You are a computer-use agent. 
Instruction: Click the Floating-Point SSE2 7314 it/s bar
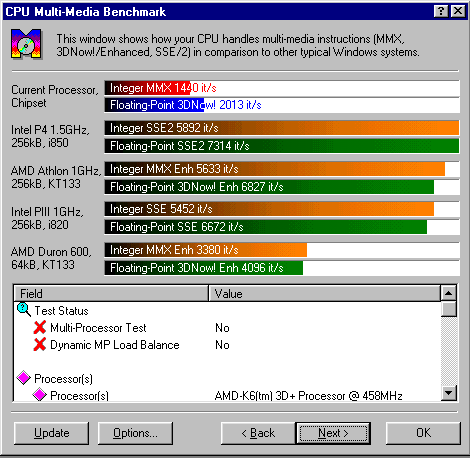pyautogui.click(x=282, y=146)
